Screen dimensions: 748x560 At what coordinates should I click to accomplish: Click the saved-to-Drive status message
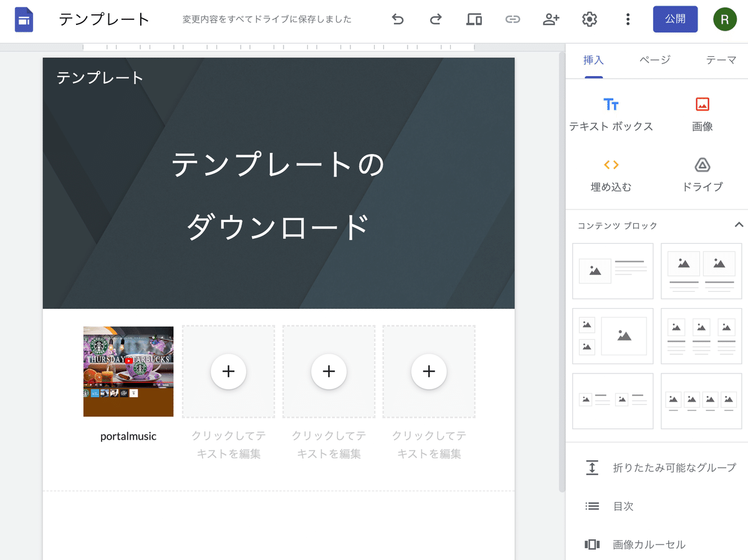[x=267, y=19]
